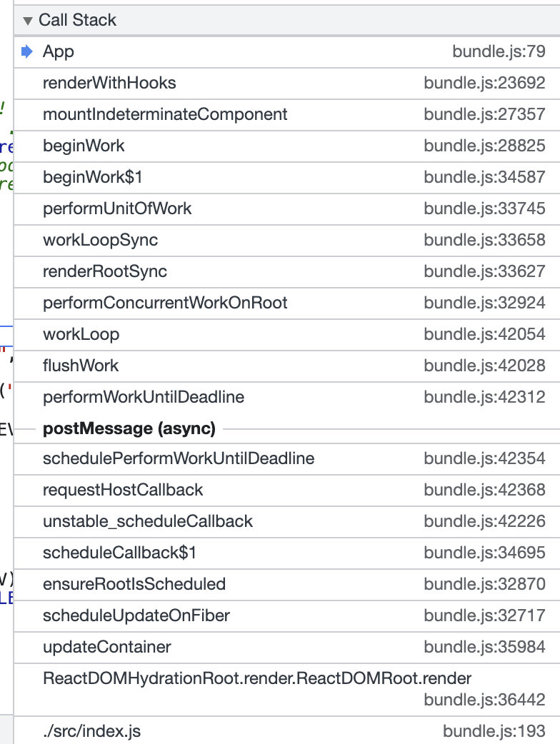The height and width of the screenshot is (744, 560).
Task: Open the mountIndeterminateComponent frame
Action: pyautogui.click(x=165, y=114)
